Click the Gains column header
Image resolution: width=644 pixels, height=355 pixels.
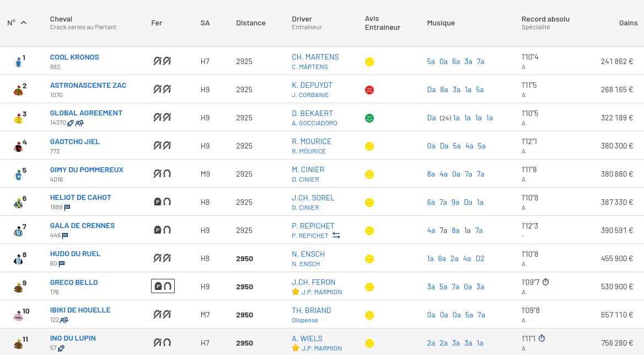click(628, 23)
